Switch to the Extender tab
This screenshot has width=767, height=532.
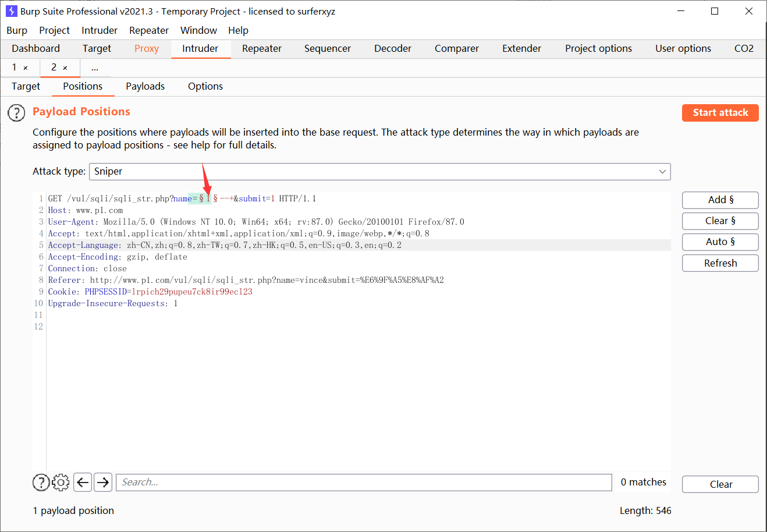click(x=522, y=48)
